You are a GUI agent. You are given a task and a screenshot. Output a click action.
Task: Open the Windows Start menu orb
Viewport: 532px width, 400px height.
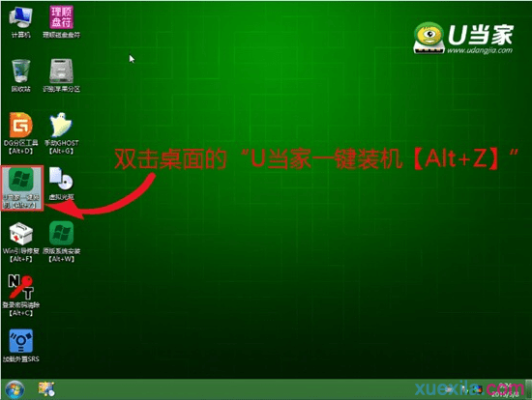coord(15,389)
